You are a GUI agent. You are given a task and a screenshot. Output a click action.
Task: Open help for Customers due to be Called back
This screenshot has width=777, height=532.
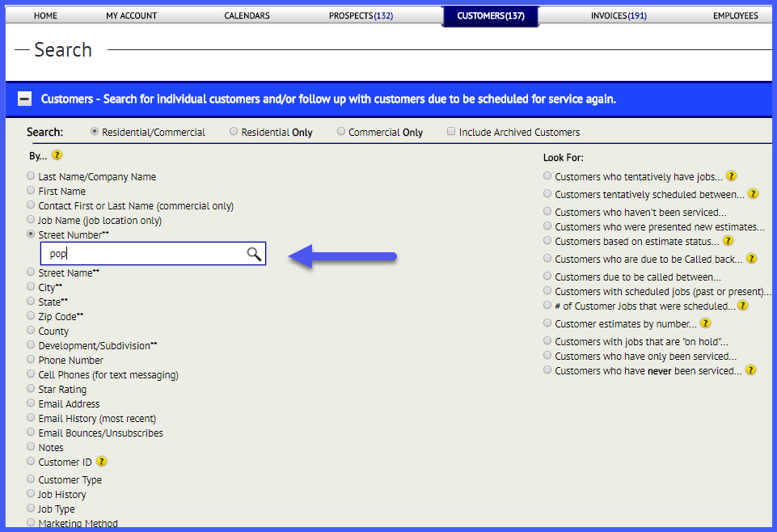tap(751, 259)
